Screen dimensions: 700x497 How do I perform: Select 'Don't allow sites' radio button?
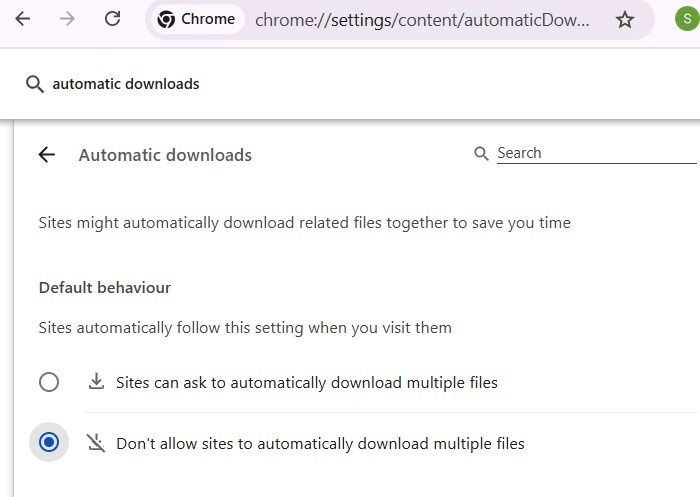[49, 443]
